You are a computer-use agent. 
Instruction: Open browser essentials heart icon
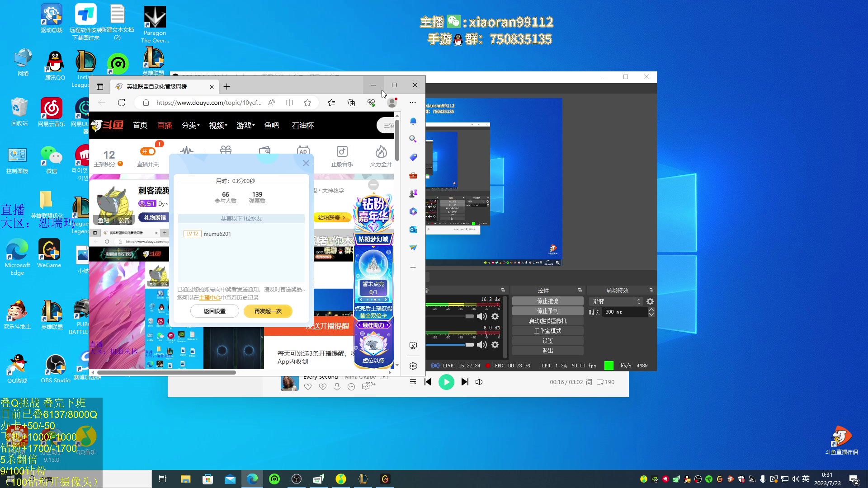(x=371, y=103)
